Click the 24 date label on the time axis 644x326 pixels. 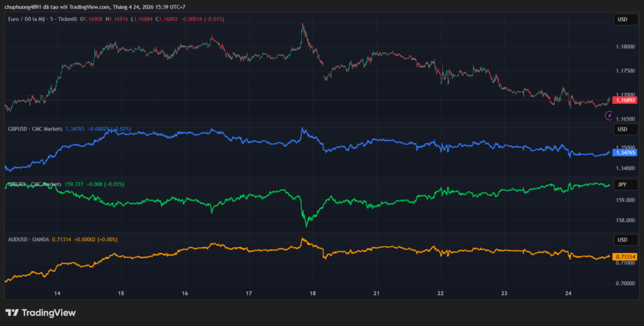[x=568, y=293]
